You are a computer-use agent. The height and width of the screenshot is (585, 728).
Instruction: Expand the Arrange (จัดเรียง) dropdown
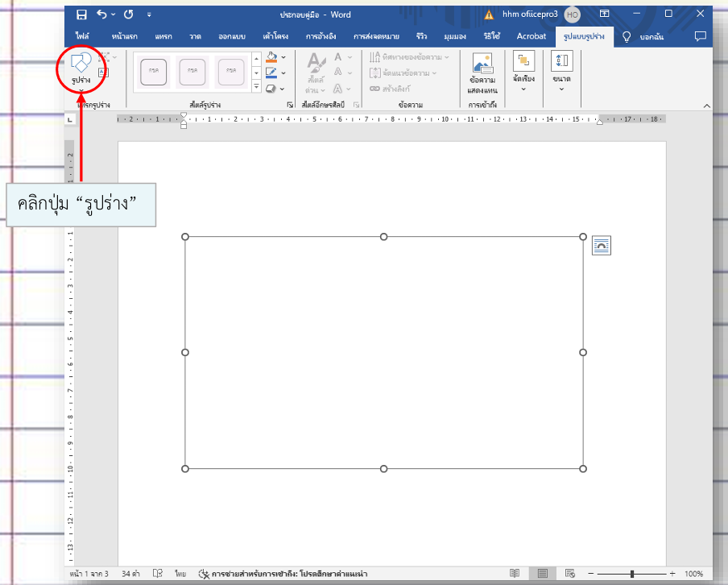[523, 71]
